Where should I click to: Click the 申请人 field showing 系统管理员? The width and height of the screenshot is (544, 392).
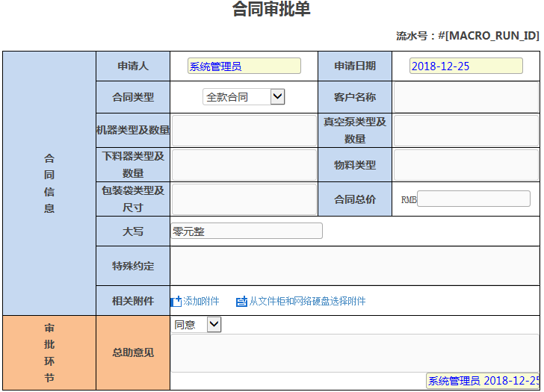coord(244,66)
